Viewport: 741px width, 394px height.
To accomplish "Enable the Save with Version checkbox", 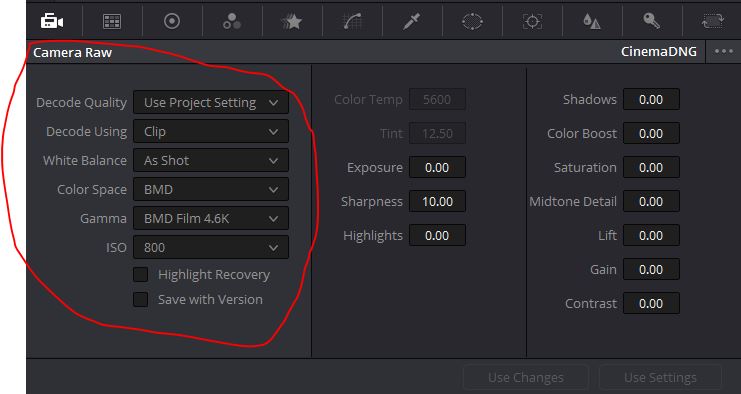I will (x=140, y=300).
